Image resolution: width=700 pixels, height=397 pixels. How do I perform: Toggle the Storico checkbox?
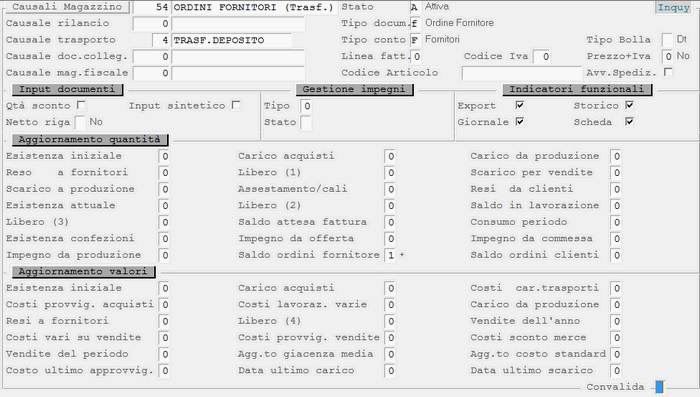[629, 105]
